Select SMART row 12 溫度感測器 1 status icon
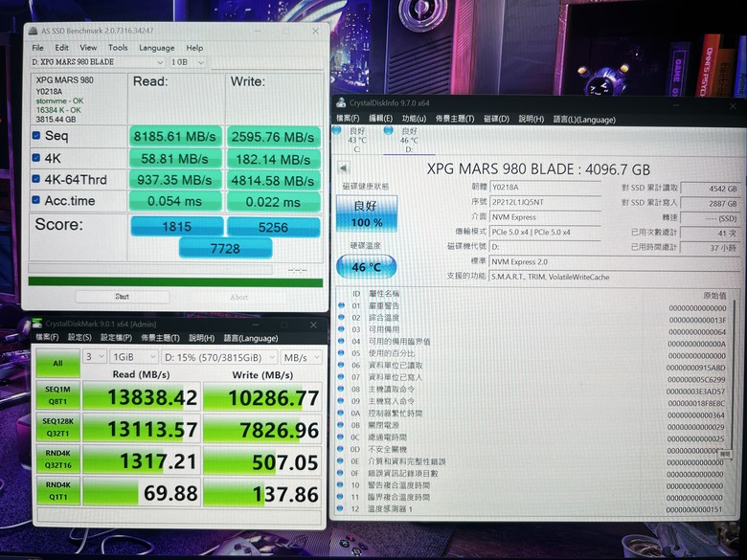The height and width of the screenshot is (560, 747). [x=340, y=508]
